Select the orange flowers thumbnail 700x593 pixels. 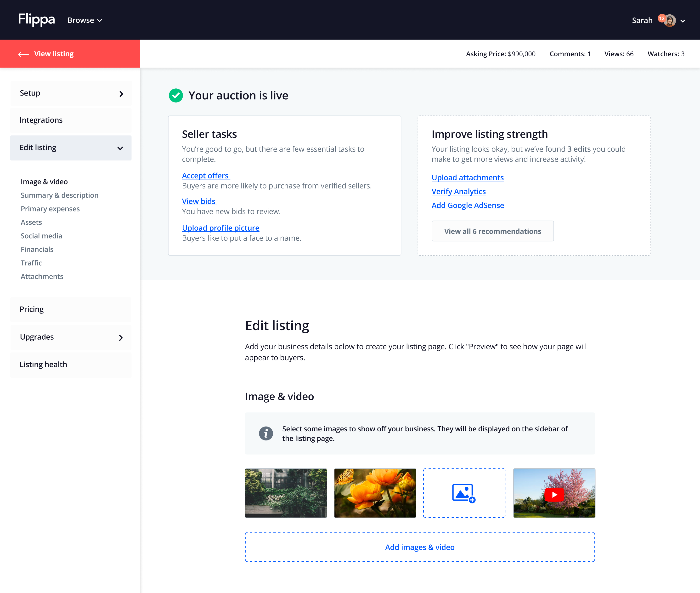(x=375, y=493)
